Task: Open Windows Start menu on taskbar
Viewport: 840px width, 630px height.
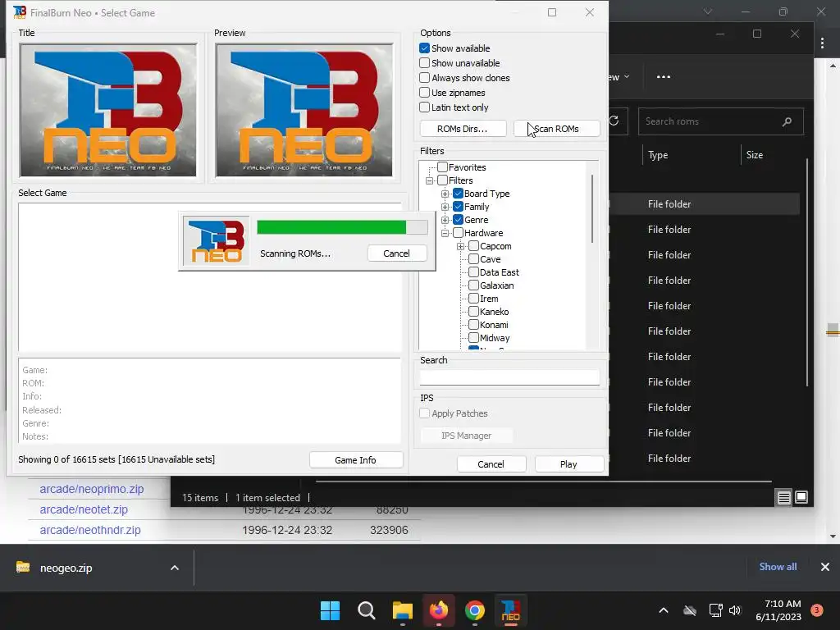Action: coord(330,610)
